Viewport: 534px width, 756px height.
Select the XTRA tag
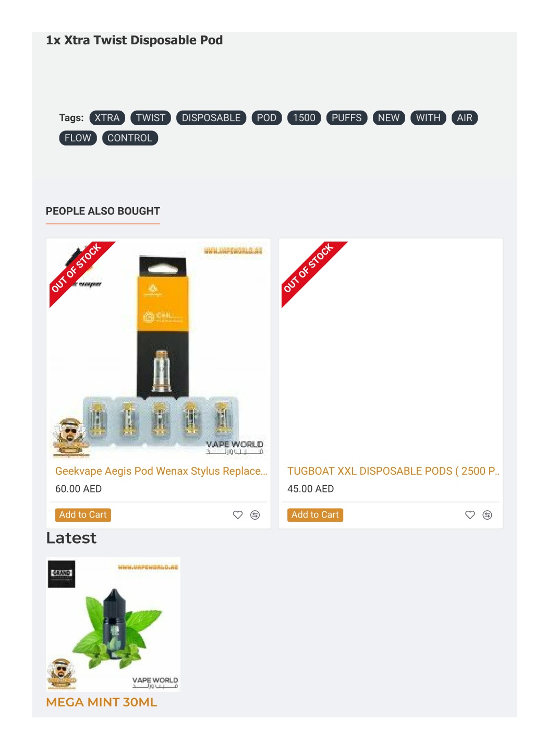click(x=107, y=118)
